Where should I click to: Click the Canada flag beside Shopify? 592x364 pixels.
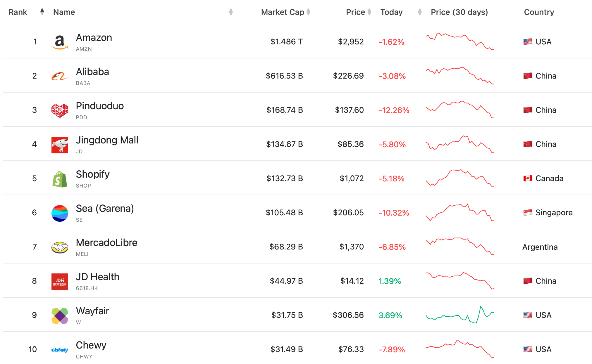pyautogui.click(x=528, y=178)
